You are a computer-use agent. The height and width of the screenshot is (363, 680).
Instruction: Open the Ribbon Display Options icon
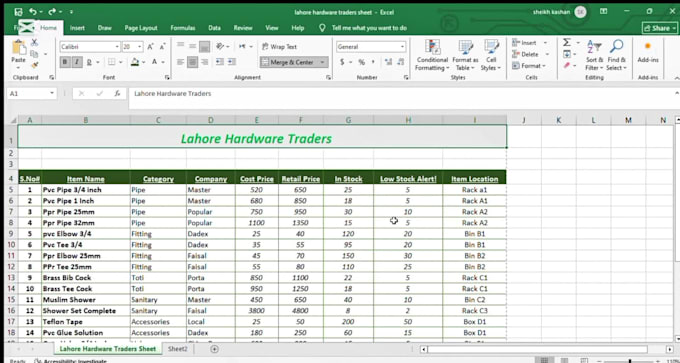point(603,12)
